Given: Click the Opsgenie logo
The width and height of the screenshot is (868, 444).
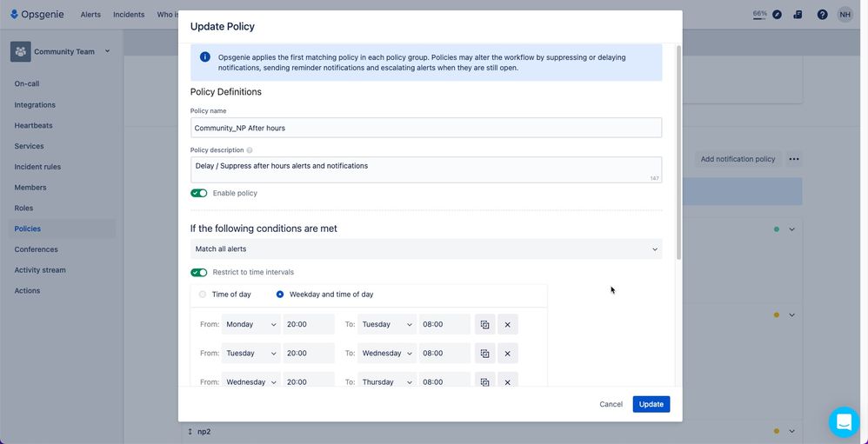Looking at the screenshot, I should [x=37, y=15].
